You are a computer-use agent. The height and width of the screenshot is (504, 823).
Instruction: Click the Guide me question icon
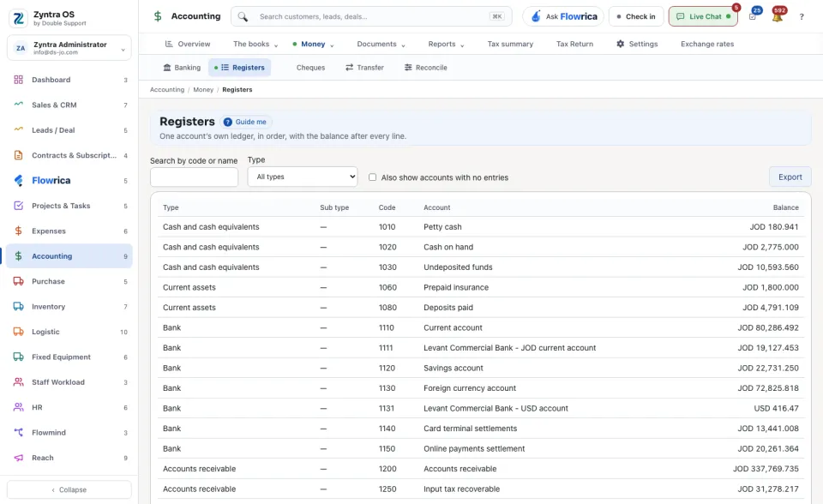pos(227,122)
